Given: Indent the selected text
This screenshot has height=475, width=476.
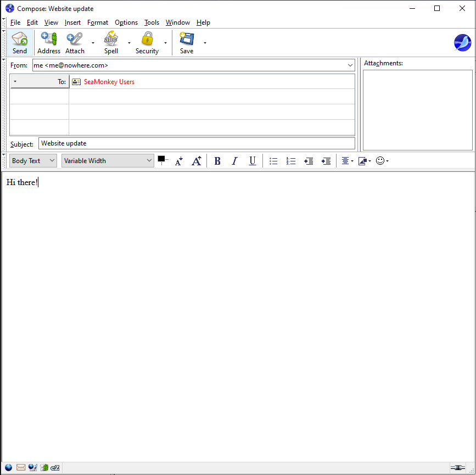Looking at the screenshot, I should 326,160.
